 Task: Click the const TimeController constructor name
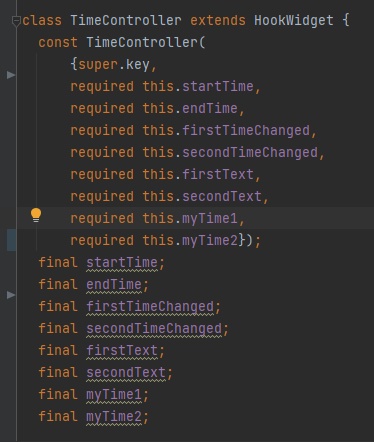[142, 43]
